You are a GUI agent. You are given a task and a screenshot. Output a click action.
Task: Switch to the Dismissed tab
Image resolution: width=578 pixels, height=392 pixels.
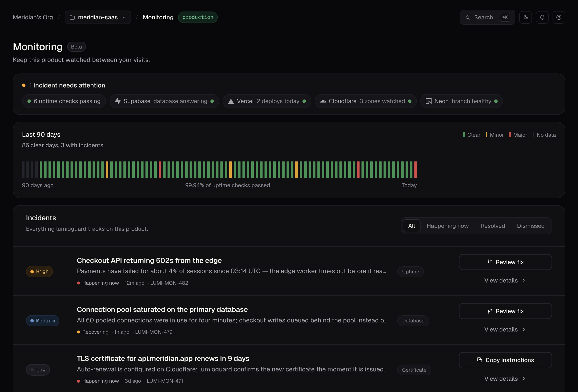pyautogui.click(x=531, y=226)
